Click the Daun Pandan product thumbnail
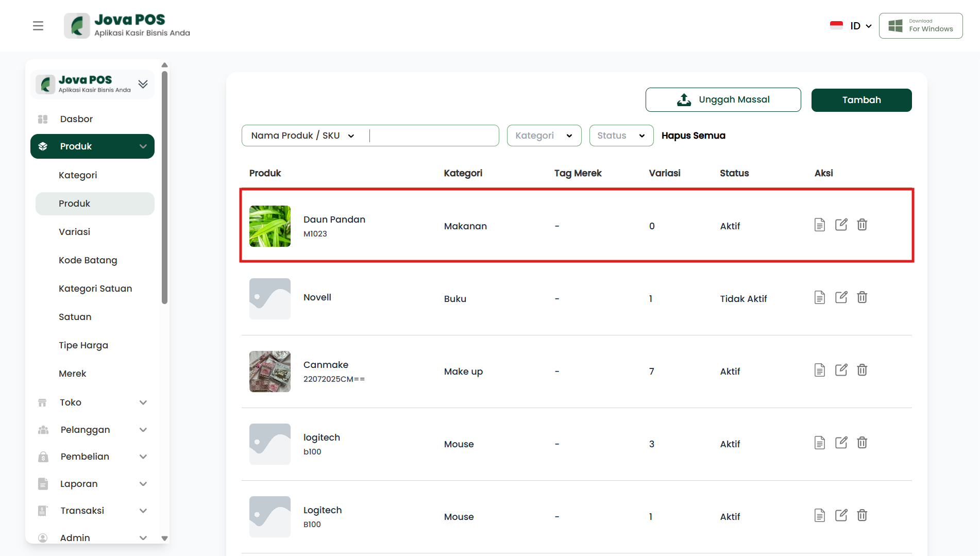The height and width of the screenshot is (556, 980). [x=270, y=226]
